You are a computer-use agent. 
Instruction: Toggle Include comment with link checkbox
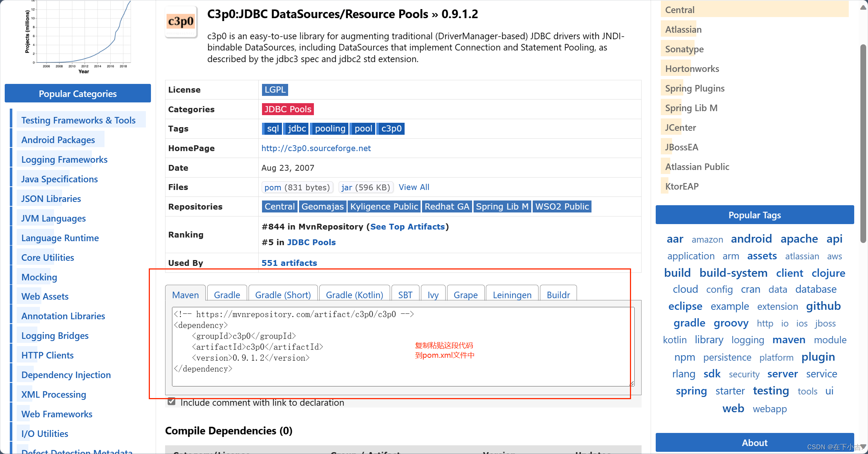pyautogui.click(x=172, y=402)
